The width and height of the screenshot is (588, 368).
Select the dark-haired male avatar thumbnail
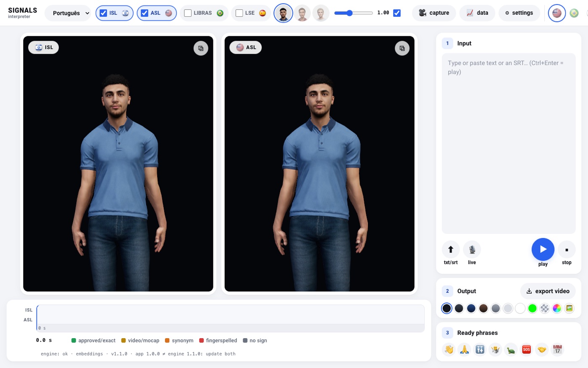pyautogui.click(x=283, y=13)
